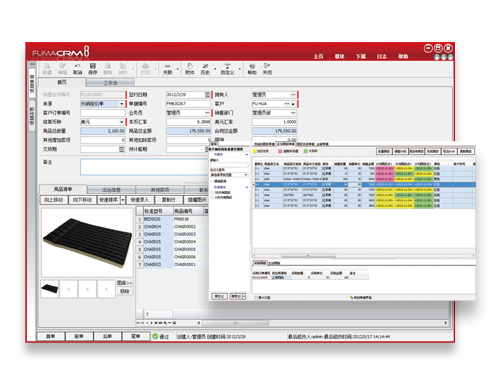The image size is (499, 375).
Task: Click the 附件 attachment toolbar icon
Action: coord(190,69)
